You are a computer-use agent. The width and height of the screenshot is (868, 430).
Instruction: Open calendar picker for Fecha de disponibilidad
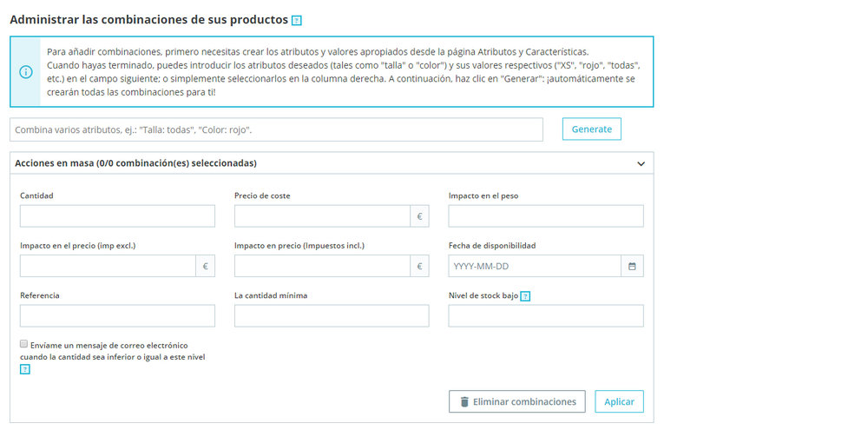(632, 266)
